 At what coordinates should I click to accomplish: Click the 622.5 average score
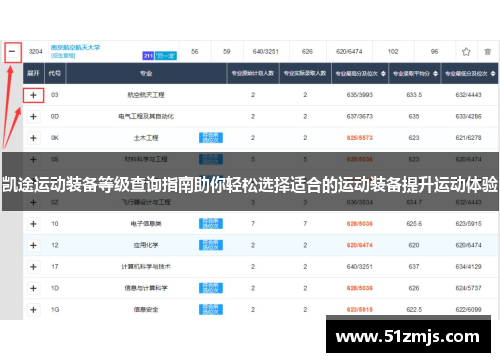[414, 310]
